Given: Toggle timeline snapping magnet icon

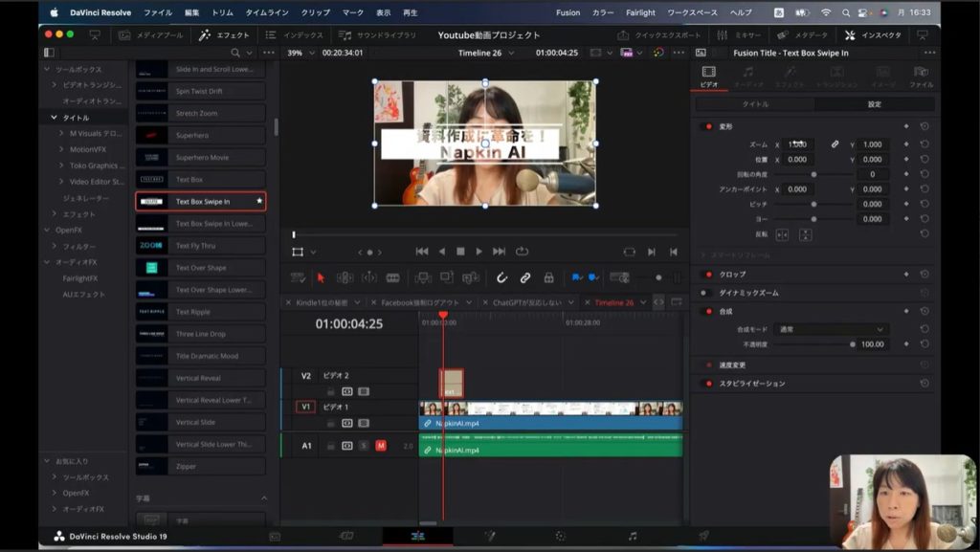Looking at the screenshot, I should 501,277.
